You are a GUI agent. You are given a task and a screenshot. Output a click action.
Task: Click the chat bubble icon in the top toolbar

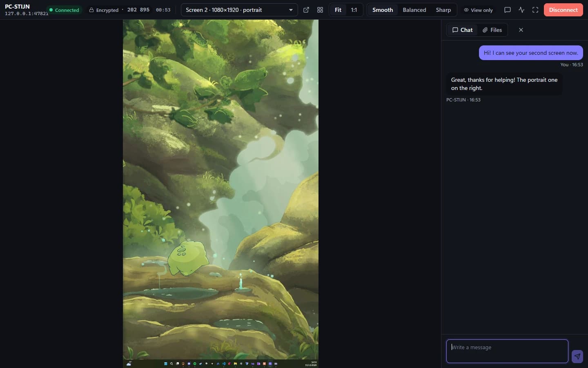(x=508, y=10)
